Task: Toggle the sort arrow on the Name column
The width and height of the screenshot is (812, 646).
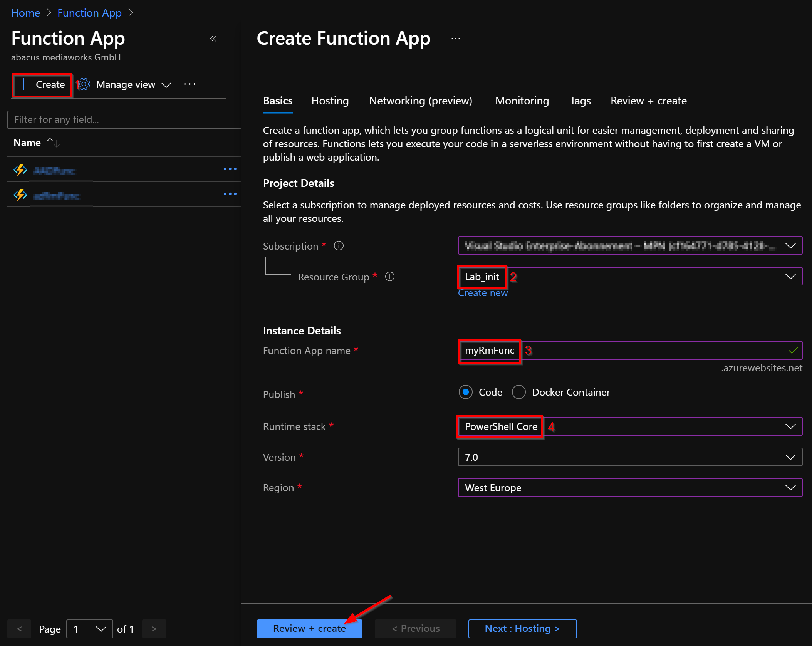Action: 52,142
